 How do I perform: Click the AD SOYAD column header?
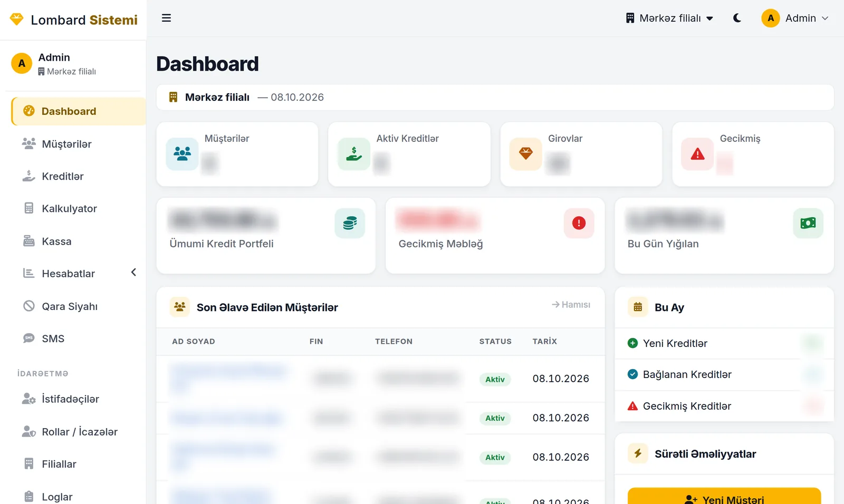pyautogui.click(x=194, y=342)
